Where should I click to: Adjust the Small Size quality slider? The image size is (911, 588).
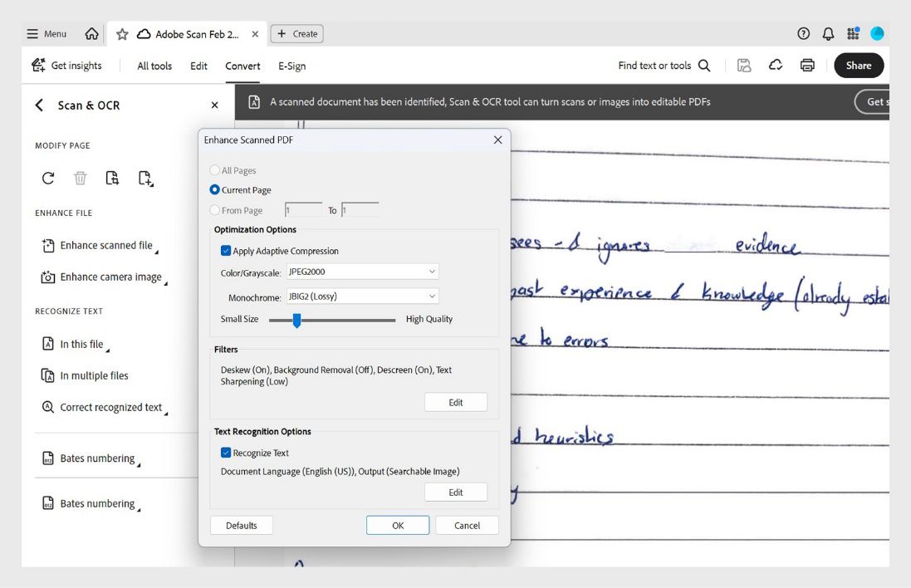tap(296, 319)
